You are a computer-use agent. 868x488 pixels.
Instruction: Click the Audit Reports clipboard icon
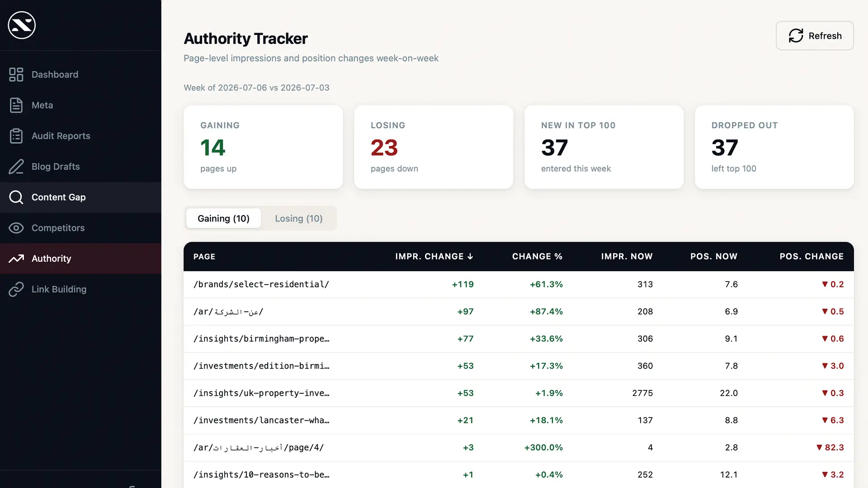[x=16, y=136]
